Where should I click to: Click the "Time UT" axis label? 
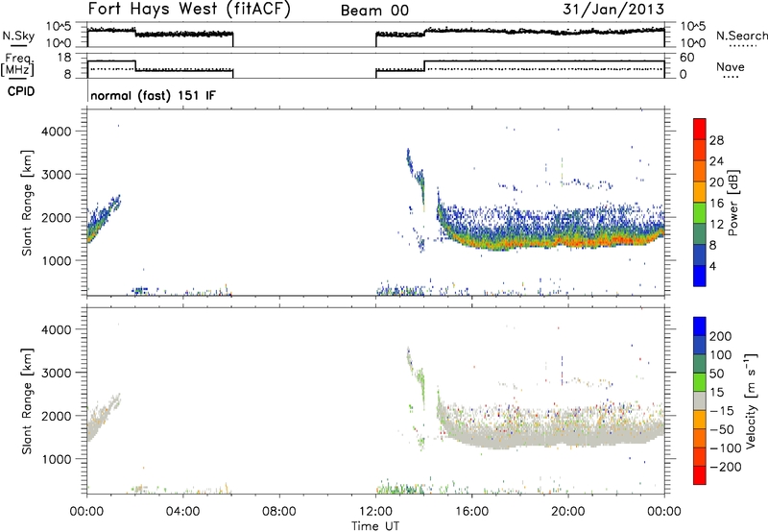point(375,525)
